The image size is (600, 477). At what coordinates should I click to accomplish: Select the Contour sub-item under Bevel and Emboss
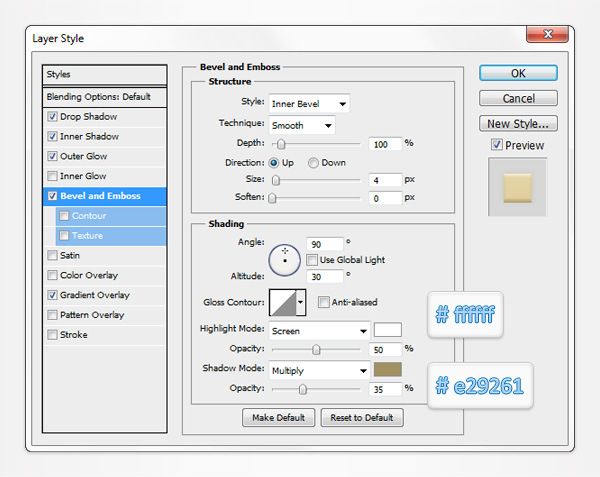pyautogui.click(x=89, y=216)
